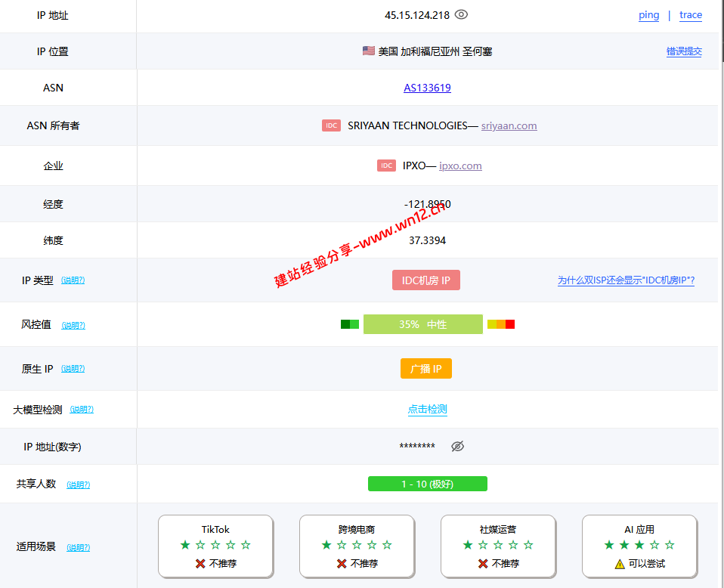This screenshot has width=724, height=588.
Task: Visit the sriyaan.com link
Action: tap(509, 125)
